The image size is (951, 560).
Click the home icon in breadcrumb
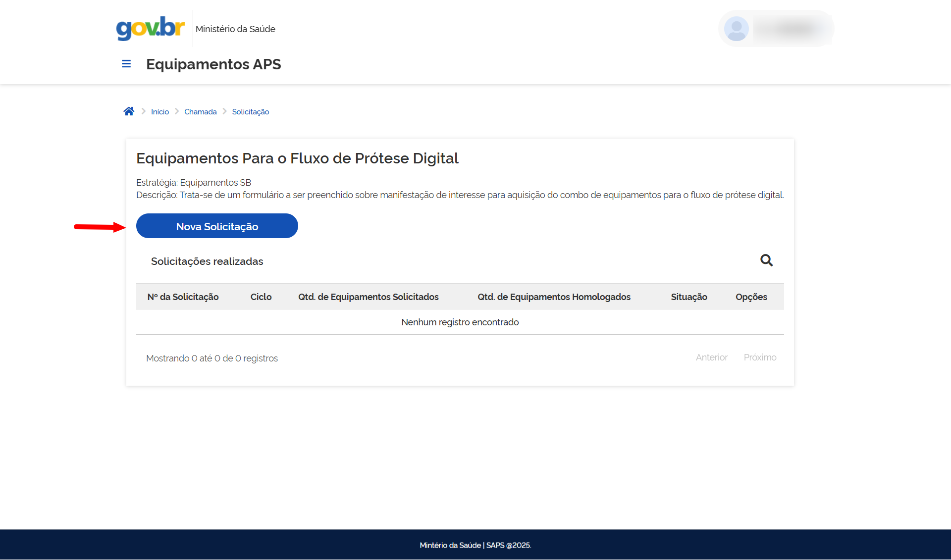(129, 111)
